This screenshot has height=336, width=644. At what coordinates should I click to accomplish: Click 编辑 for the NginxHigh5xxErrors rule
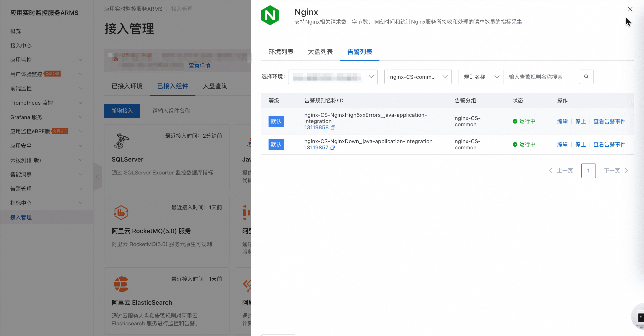pyautogui.click(x=562, y=122)
